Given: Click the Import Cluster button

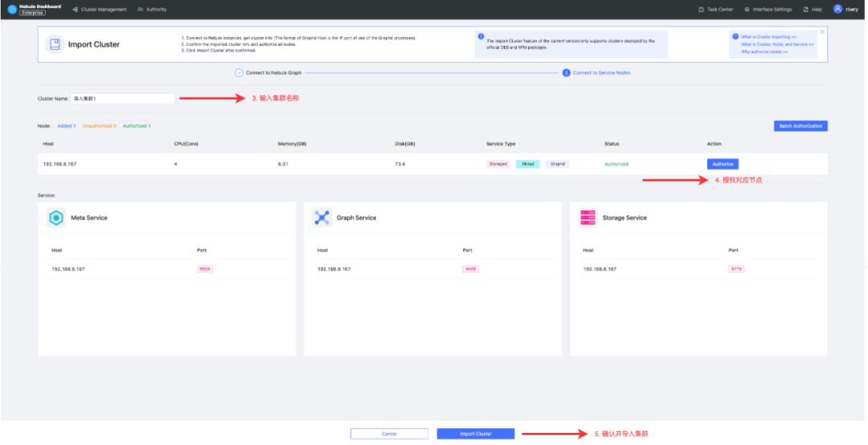Looking at the screenshot, I should coord(476,434).
